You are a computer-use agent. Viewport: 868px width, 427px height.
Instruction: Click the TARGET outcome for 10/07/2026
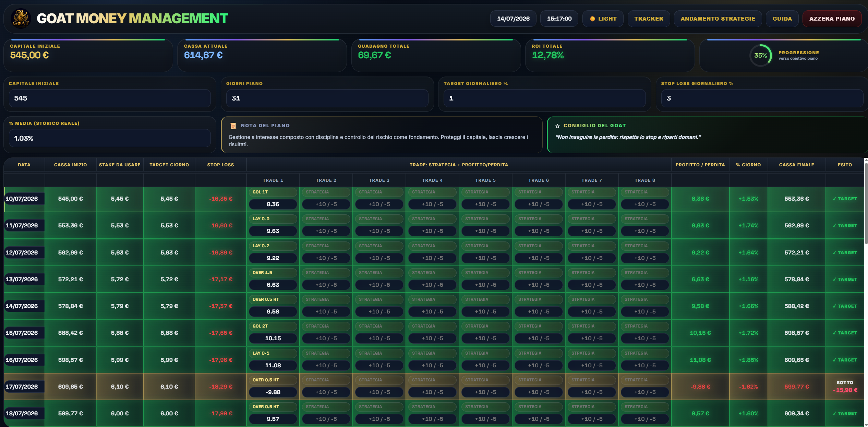click(845, 199)
